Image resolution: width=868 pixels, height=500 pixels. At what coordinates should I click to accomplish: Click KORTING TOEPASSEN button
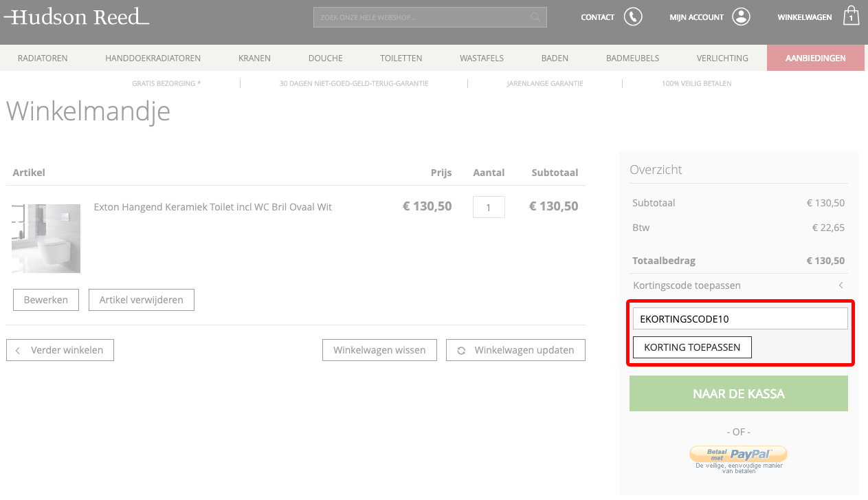[x=692, y=347]
